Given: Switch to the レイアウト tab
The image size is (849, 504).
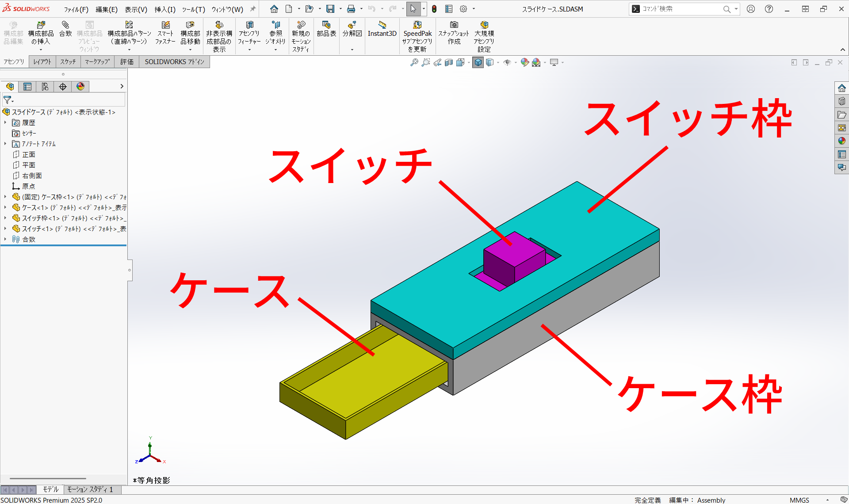Looking at the screenshot, I should [x=42, y=62].
